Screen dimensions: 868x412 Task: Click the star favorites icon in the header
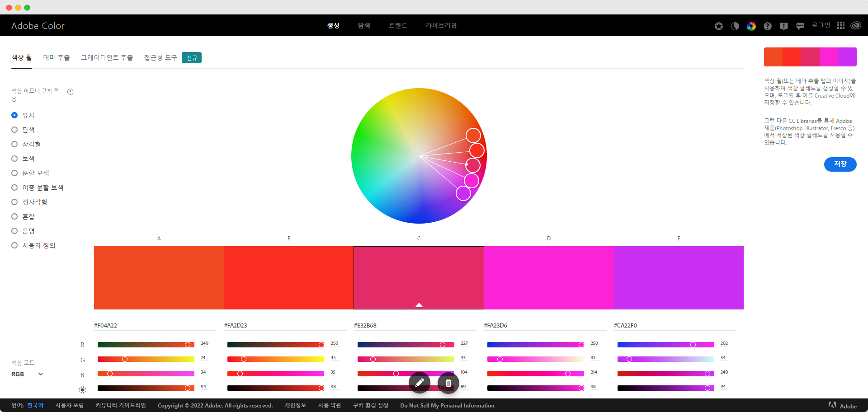[719, 26]
